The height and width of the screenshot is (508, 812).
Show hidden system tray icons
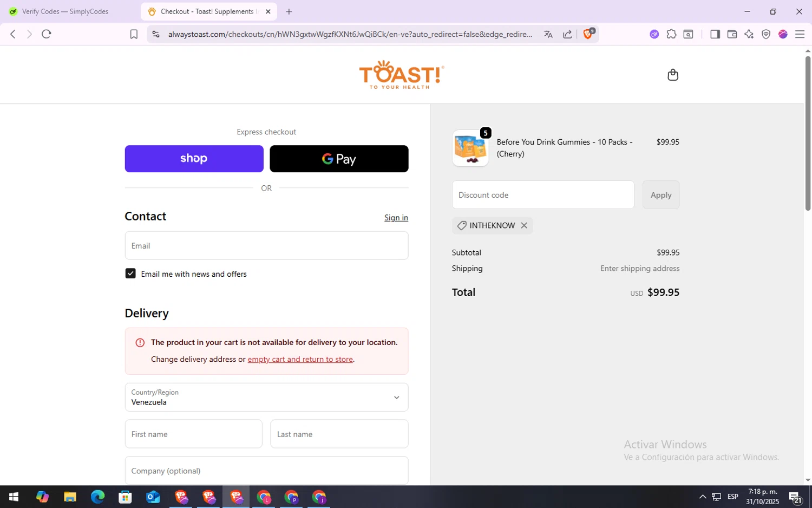(702, 497)
